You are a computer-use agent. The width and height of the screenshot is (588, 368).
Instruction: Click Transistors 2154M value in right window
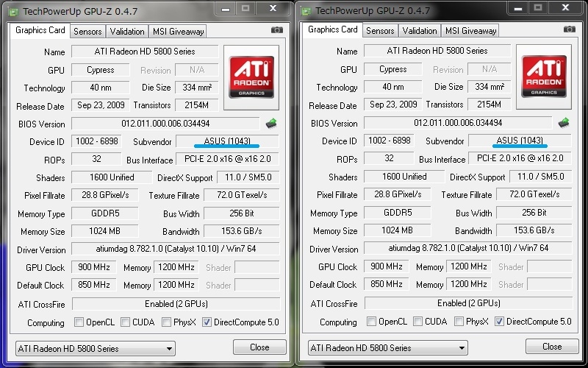[489, 105]
